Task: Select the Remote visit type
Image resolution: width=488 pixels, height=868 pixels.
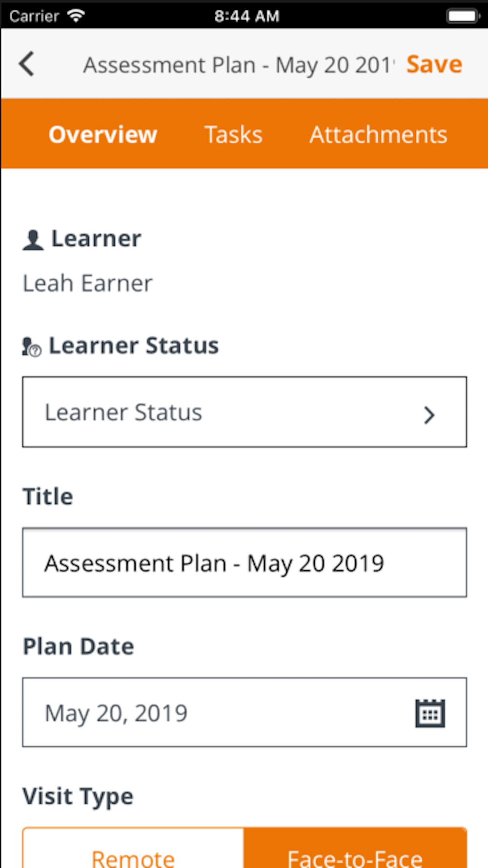Action: [x=133, y=852]
